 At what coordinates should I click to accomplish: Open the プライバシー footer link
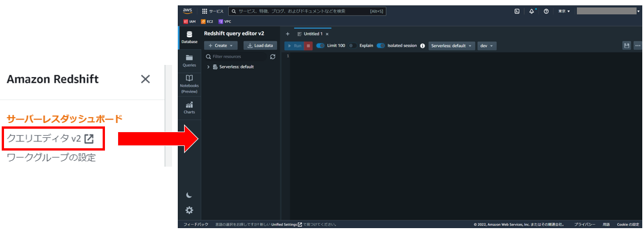[x=585, y=225]
